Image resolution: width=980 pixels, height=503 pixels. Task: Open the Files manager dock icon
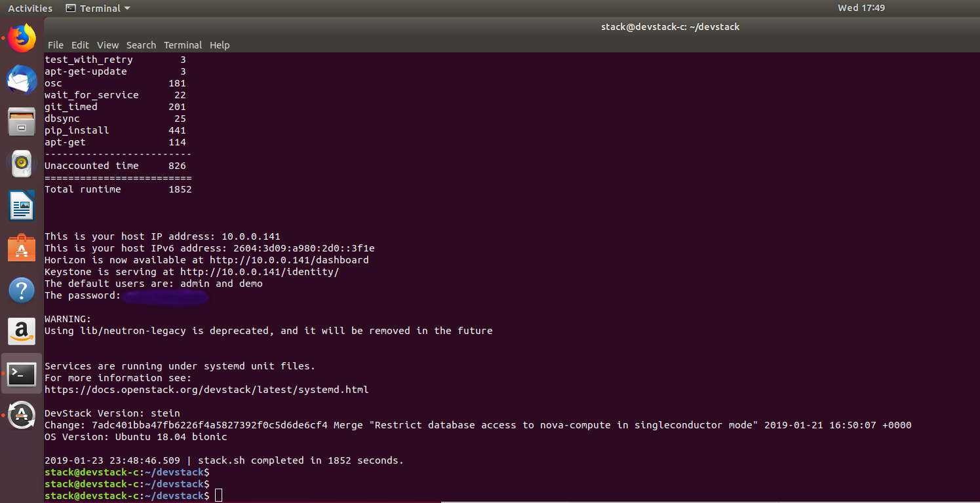point(22,122)
